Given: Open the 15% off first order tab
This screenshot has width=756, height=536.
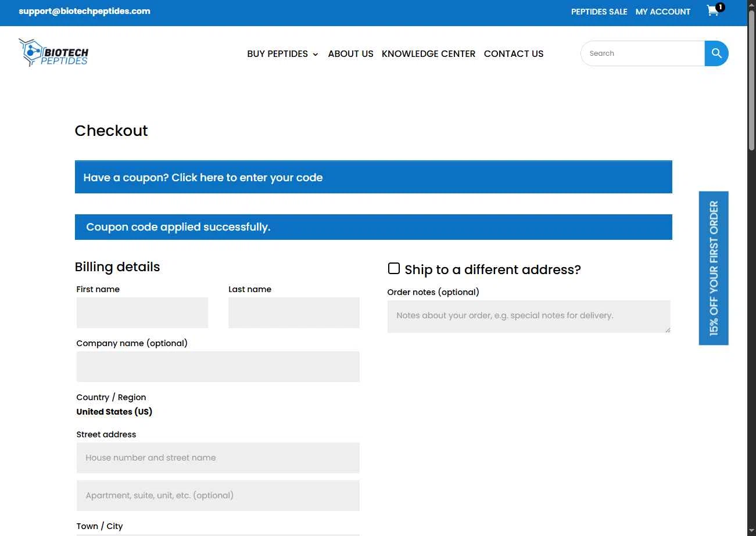Looking at the screenshot, I should tap(714, 268).
